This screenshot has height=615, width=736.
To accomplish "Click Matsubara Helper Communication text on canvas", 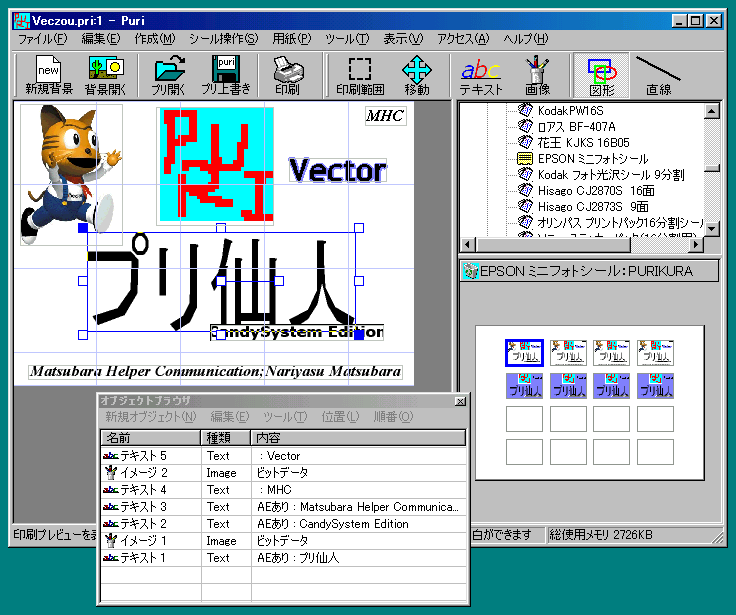I will [215, 371].
